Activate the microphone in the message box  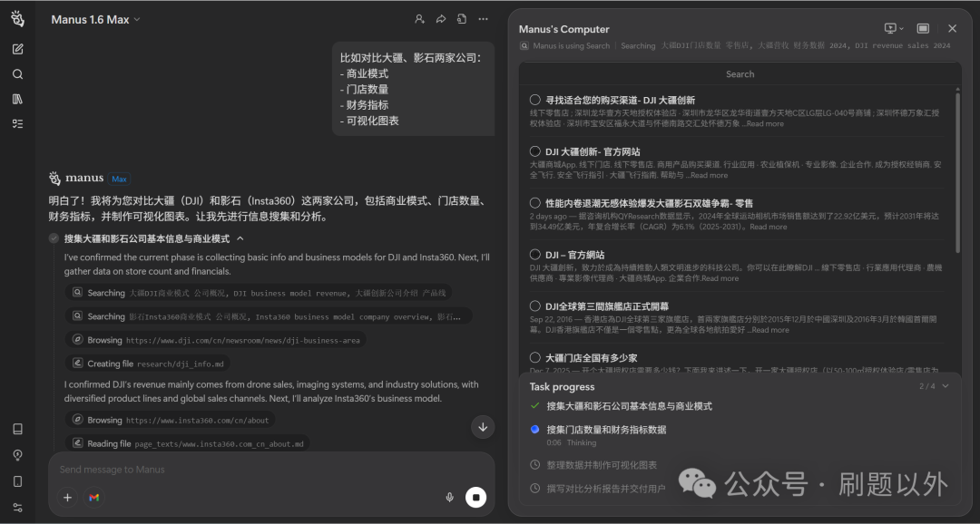coord(449,497)
